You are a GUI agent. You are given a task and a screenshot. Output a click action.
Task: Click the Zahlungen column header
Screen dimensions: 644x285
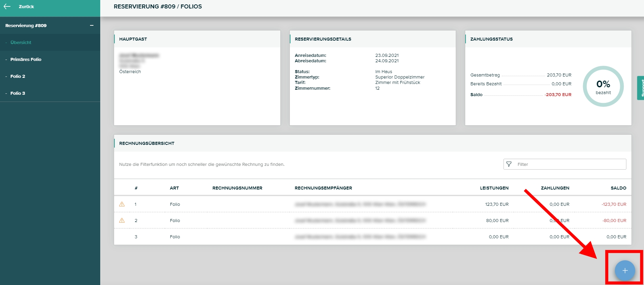point(555,188)
